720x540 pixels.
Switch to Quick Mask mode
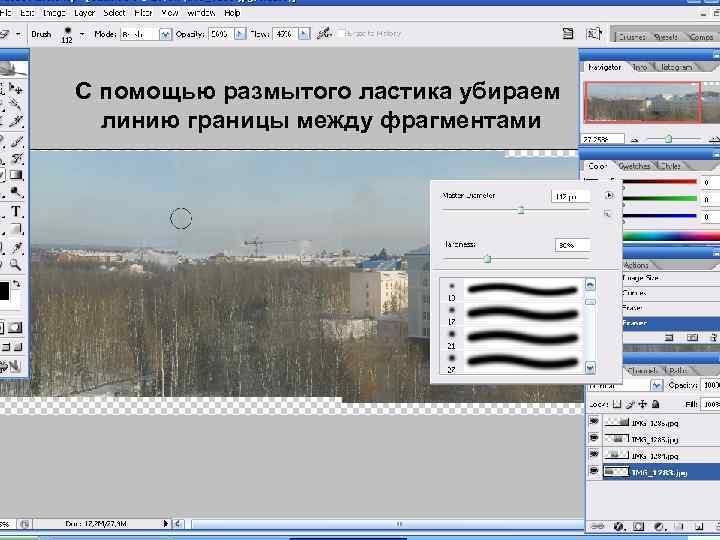click(15, 327)
